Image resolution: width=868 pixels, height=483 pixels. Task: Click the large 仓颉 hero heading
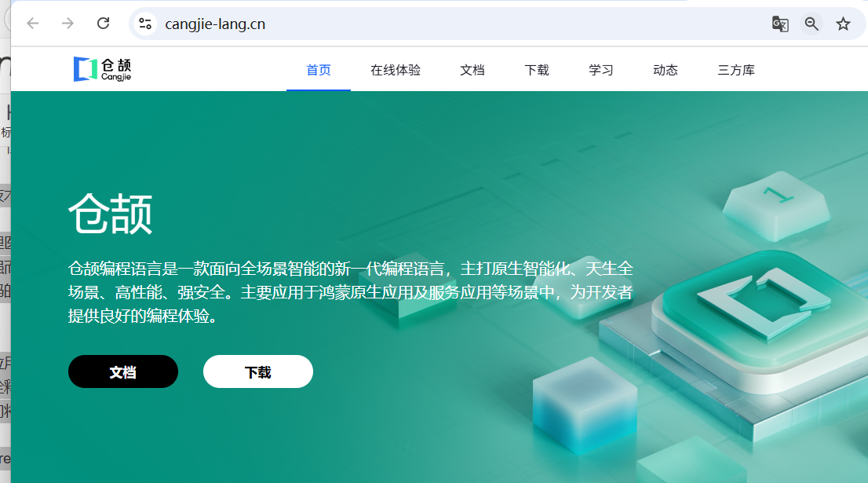point(110,214)
